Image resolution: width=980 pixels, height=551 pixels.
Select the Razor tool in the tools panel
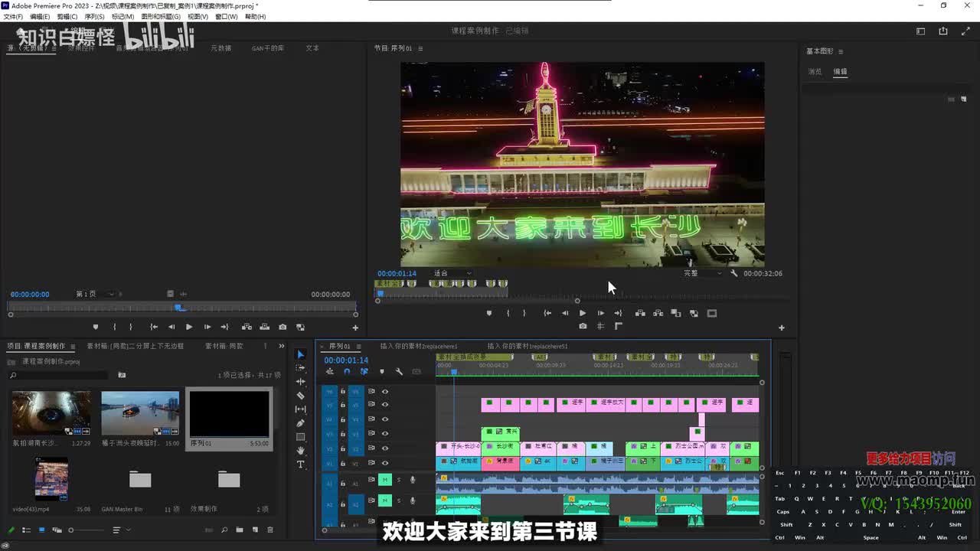[x=300, y=396]
